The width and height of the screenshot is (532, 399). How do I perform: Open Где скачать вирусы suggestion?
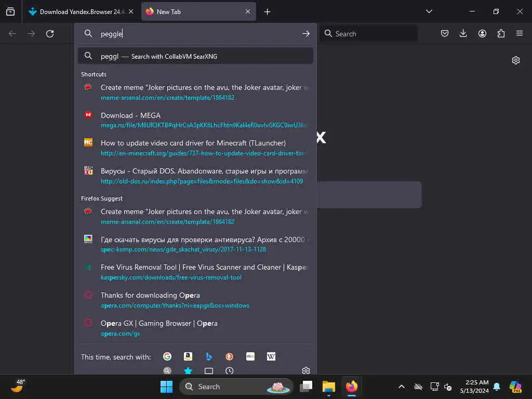pos(195,244)
